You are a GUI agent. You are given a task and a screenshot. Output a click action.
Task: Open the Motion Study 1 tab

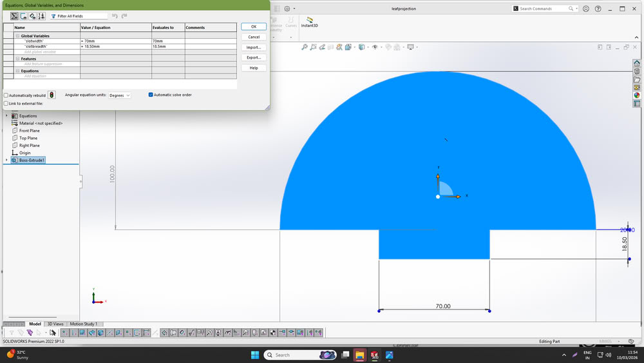[x=84, y=324]
